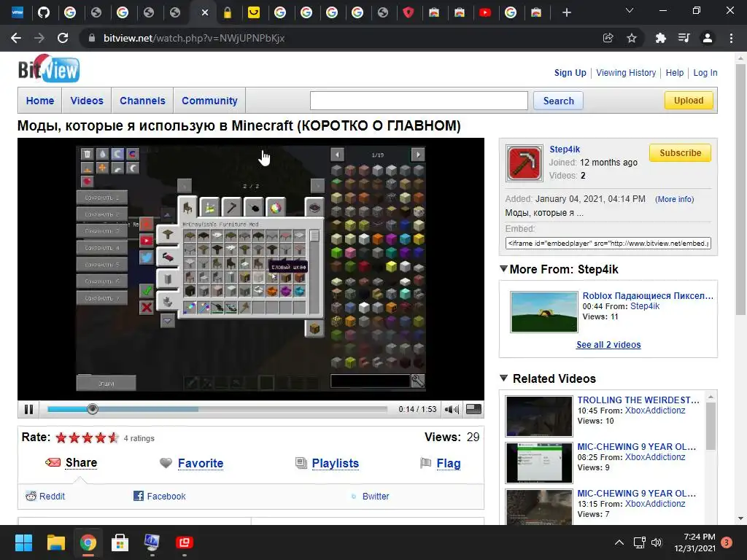
Task: Switch to the YouTube tab
Action: [x=485, y=12]
